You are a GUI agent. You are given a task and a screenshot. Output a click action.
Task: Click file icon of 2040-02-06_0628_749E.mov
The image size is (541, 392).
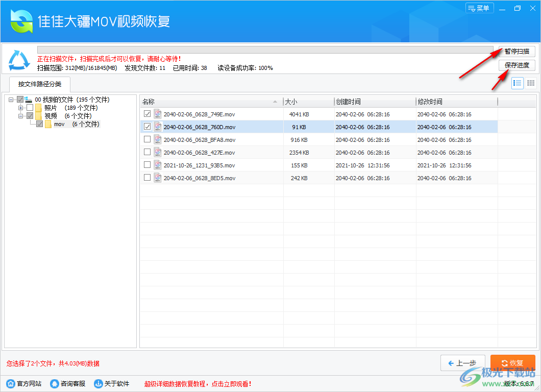(158, 114)
